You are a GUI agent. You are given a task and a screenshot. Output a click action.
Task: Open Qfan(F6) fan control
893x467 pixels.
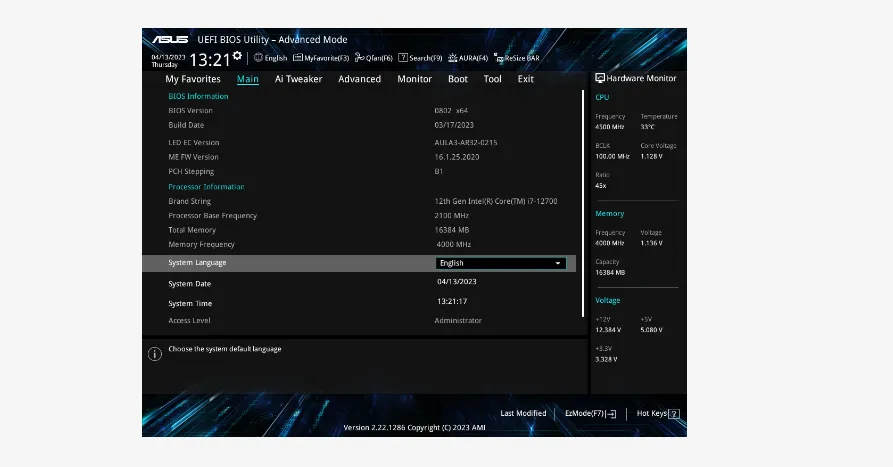pos(374,58)
